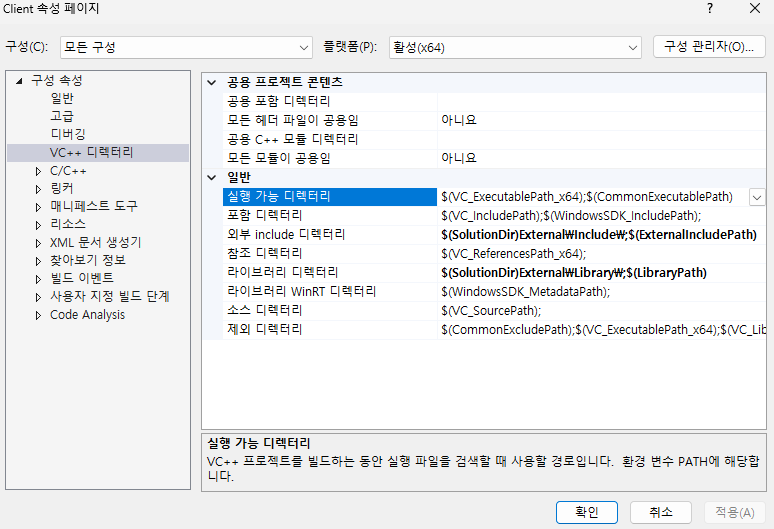The width and height of the screenshot is (774, 529).
Task: Expand the XML 문서 생성기 node arrow
Action: [38, 243]
